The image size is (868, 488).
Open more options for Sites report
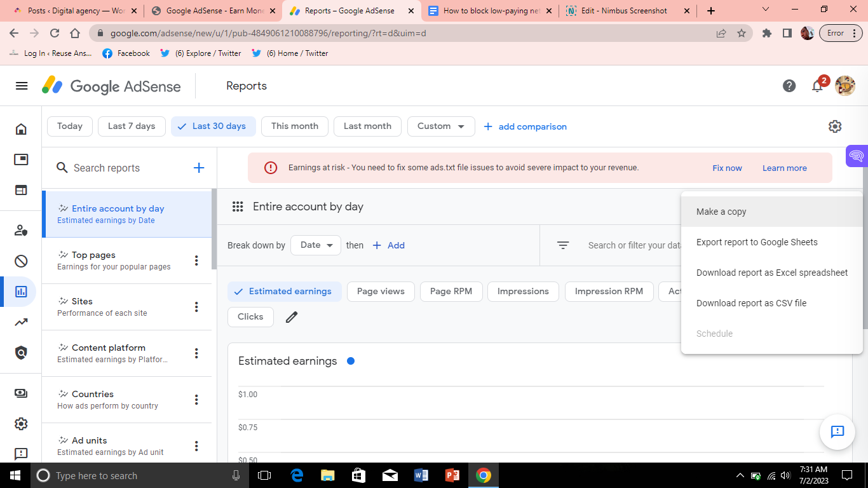196,307
